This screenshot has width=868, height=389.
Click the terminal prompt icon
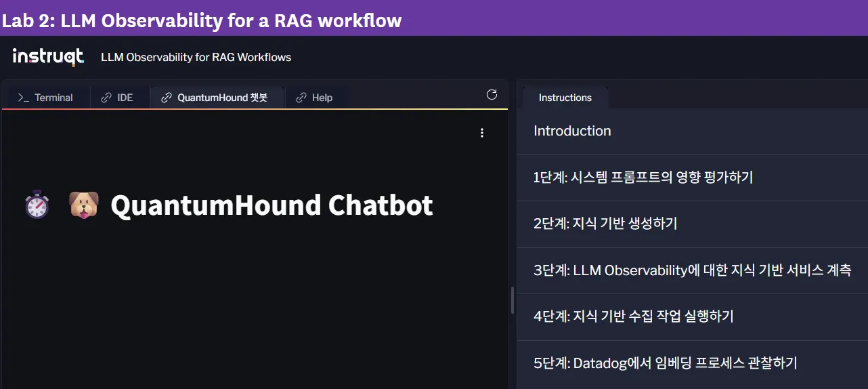[23, 98]
